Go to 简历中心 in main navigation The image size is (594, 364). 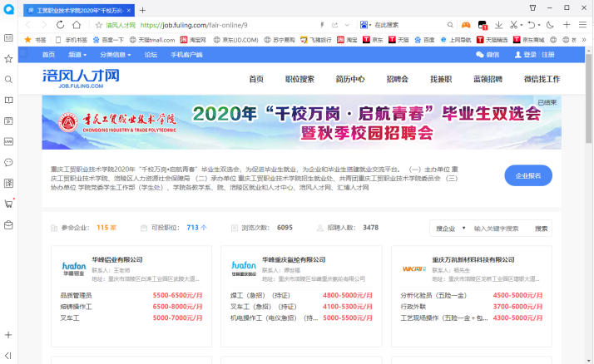pyautogui.click(x=350, y=79)
